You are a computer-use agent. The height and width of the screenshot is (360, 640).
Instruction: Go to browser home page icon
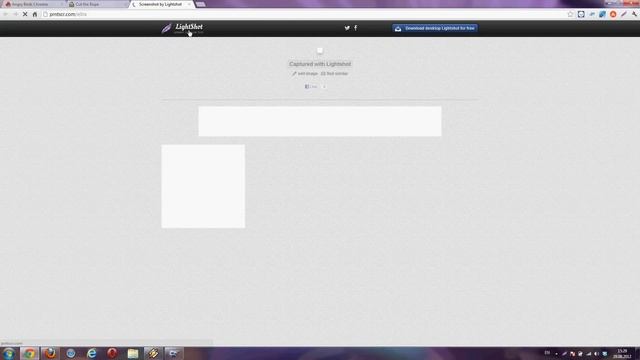[x=35, y=14]
